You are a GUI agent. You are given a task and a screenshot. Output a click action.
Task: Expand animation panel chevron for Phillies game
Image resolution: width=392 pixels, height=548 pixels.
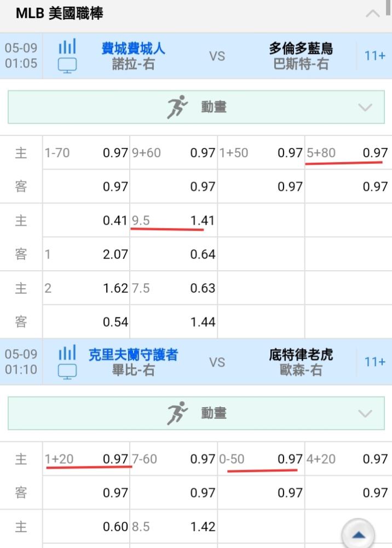click(x=365, y=107)
